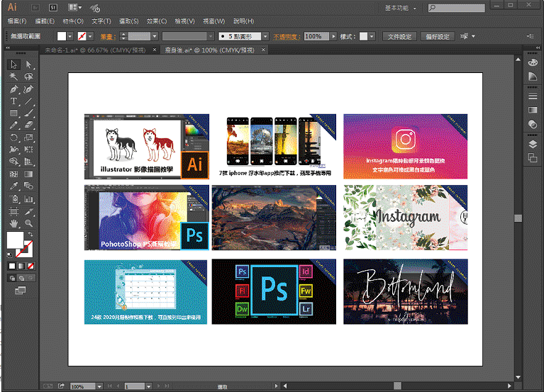Open Adobe Bridge (Br) icon
544x392 pixels.
pos(35,8)
